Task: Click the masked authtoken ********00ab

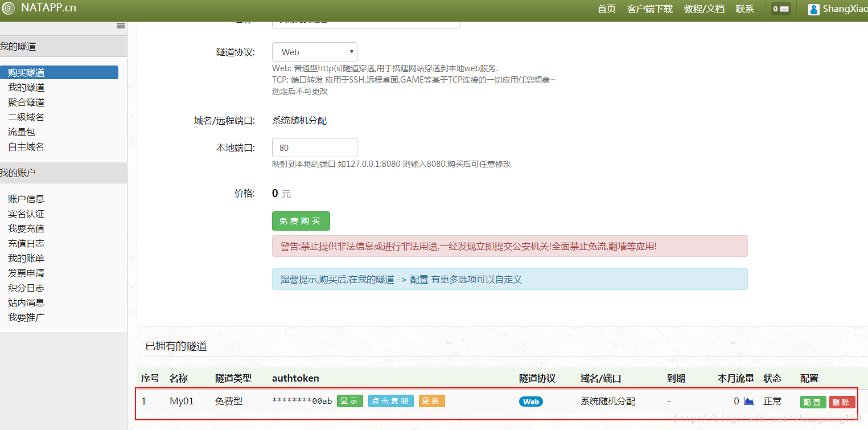Action: pos(302,401)
